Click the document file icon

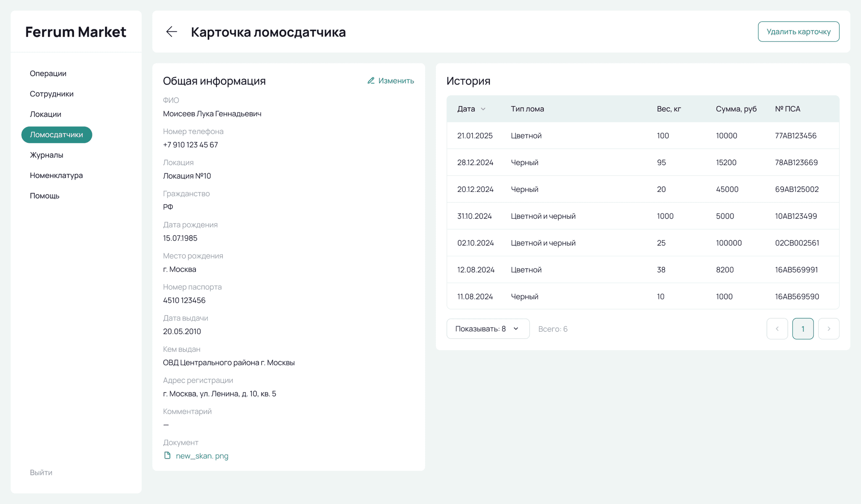click(167, 456)
